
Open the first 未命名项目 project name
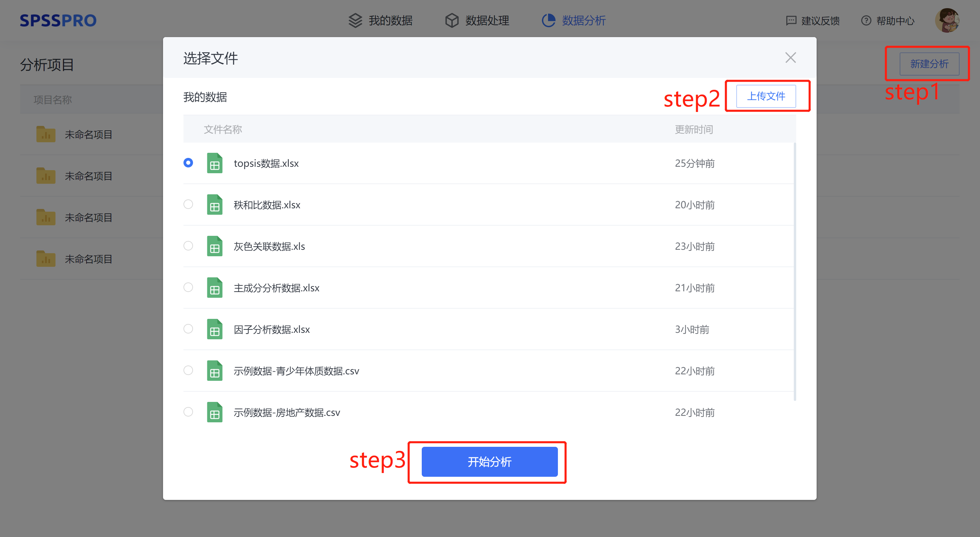tap(89, 134)
